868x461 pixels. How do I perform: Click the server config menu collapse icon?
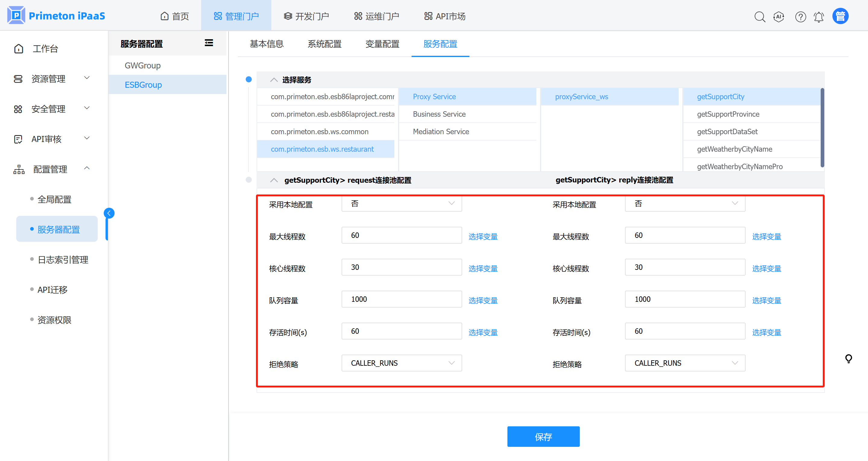point(209,43)
